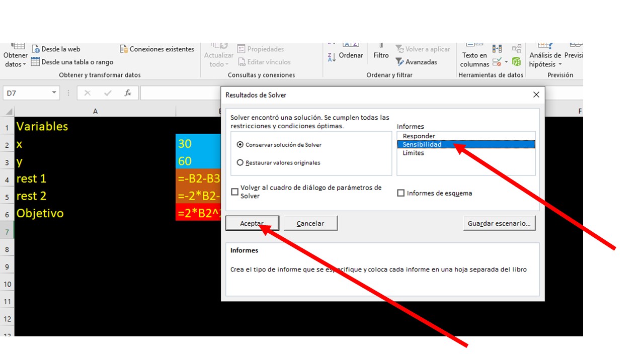Select Conservar solución de Solver option

coord(240,145)
